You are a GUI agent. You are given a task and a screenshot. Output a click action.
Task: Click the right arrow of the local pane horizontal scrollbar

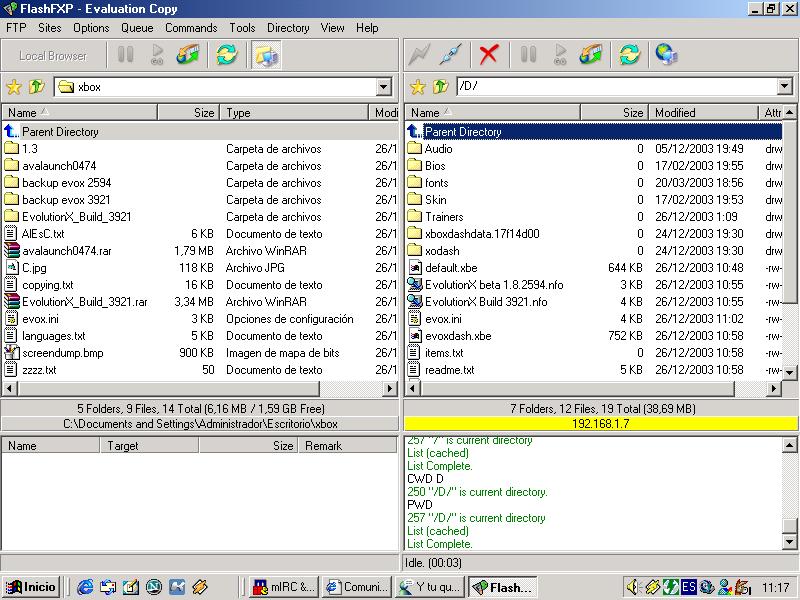click(x=390, y=389)
